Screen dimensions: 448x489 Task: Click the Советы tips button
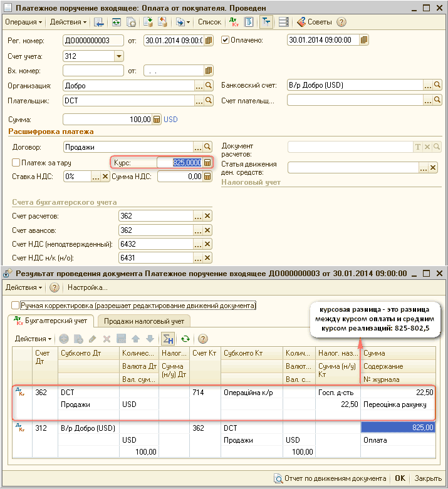(315, 22)
